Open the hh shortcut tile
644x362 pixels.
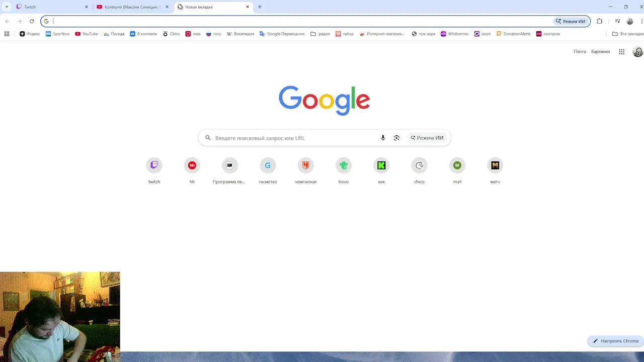pyautogui.click(x=192, y=170)
